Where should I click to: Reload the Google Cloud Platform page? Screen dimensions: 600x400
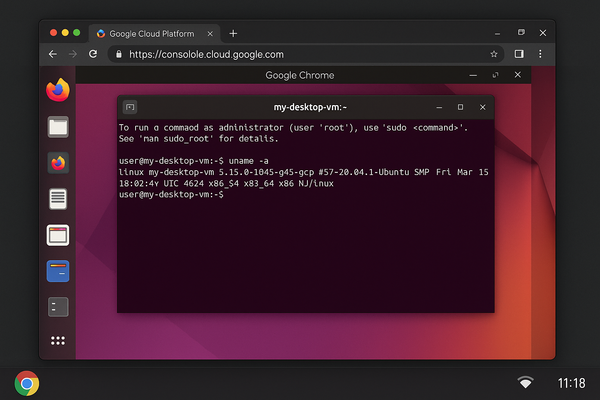[98, 54]
